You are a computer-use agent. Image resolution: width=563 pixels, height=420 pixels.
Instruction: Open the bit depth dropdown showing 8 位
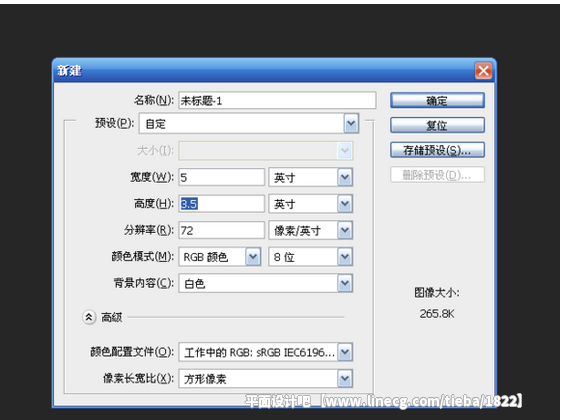(311, 257)
